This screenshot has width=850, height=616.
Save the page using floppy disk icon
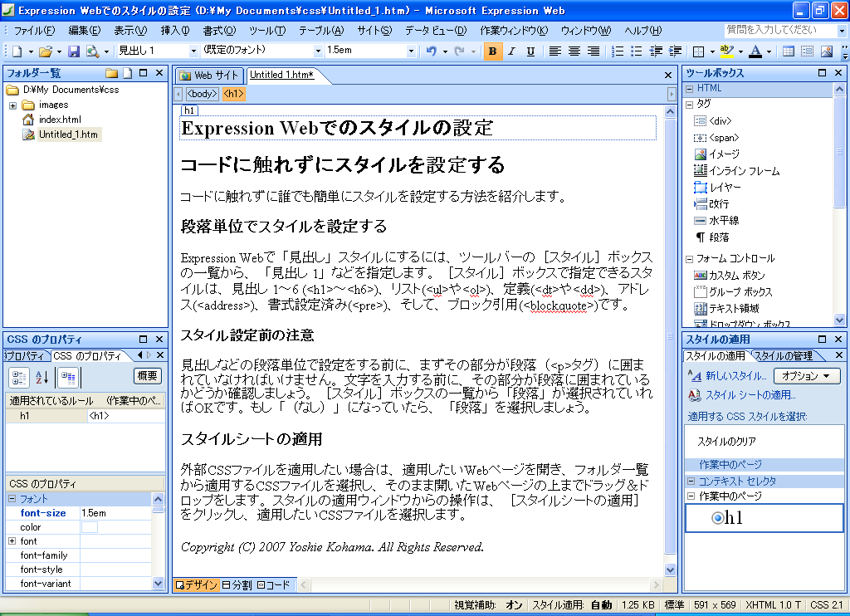click(x=74, y=51)
